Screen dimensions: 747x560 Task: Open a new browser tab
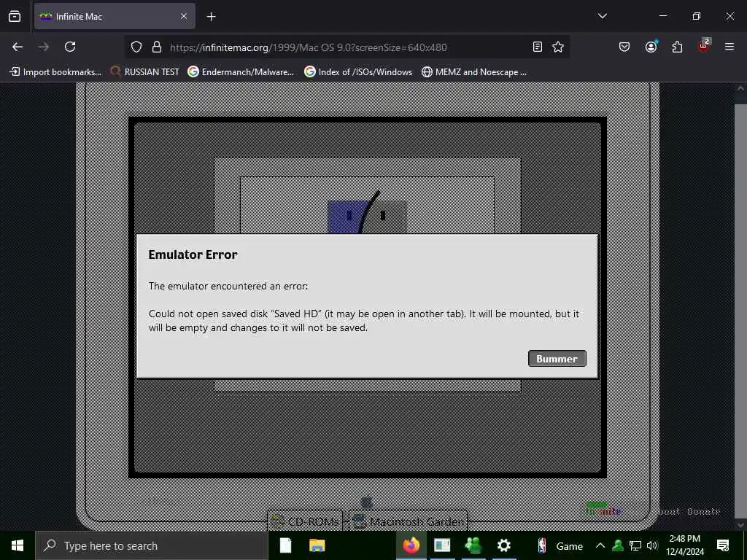pyautogui.click(x=211, y=17)
